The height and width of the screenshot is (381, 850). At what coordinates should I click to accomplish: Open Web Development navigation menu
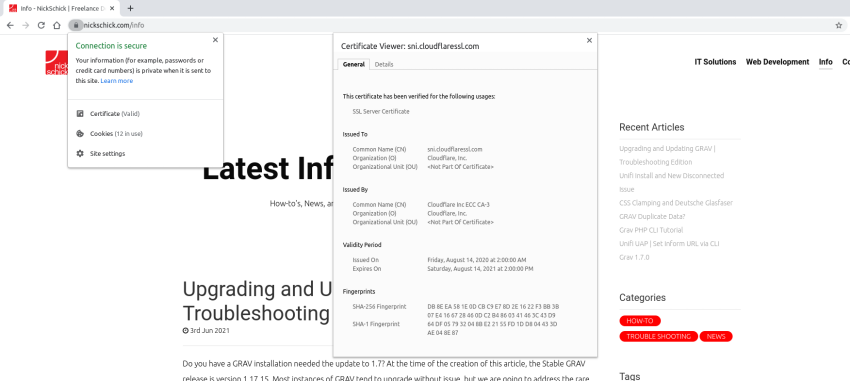(777, 62)
